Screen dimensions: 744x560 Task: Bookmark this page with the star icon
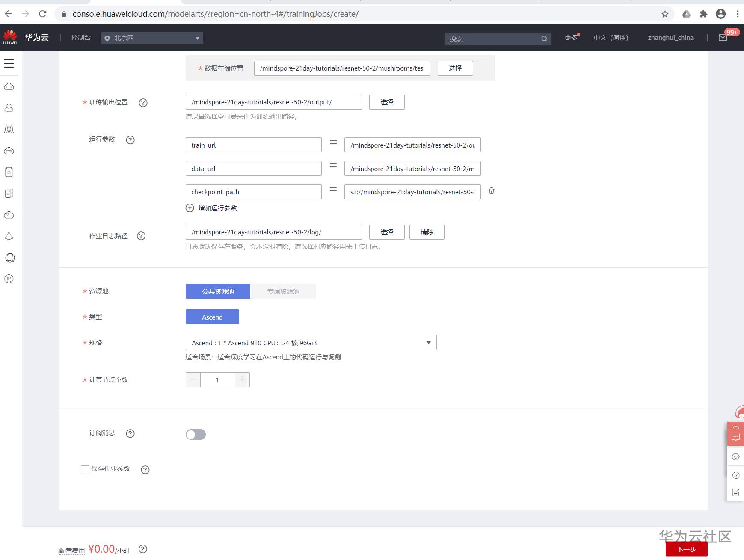click(665, 14)
